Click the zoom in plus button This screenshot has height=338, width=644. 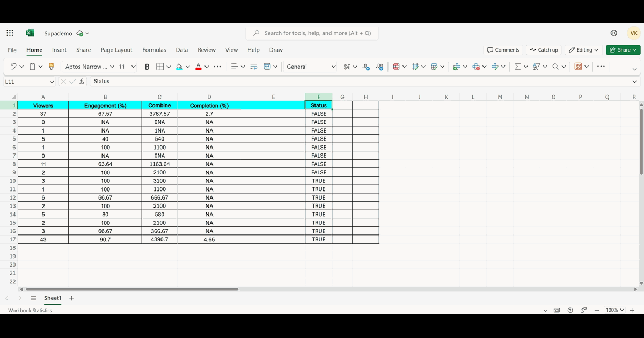[x=632, y=310]
